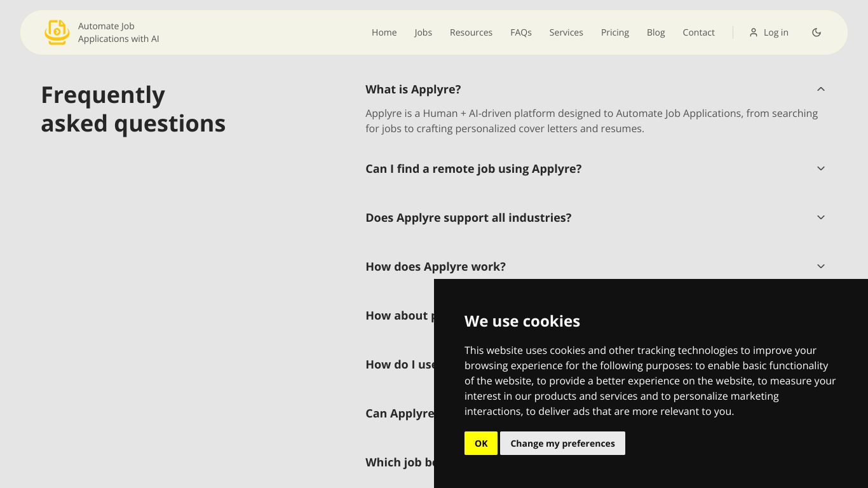The image size is (868, 488).
Task: Click Automate Job Applications with AI text
Action: [x=119, y=32]
